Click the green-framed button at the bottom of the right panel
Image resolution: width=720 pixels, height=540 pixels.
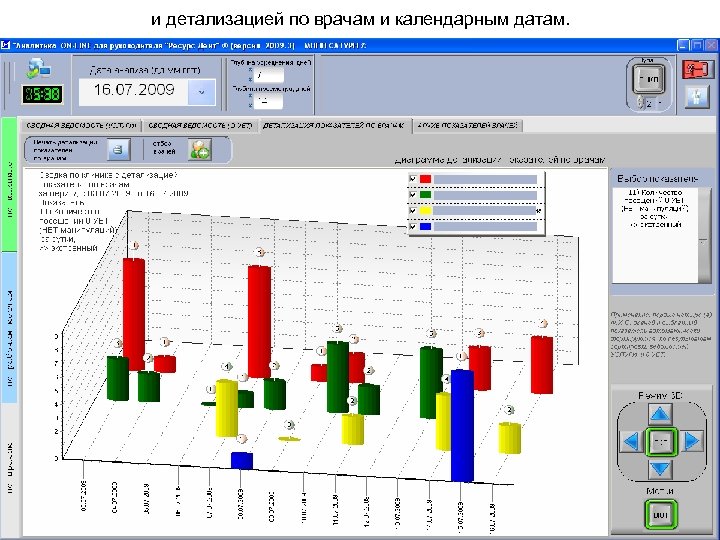coord(660,515)
